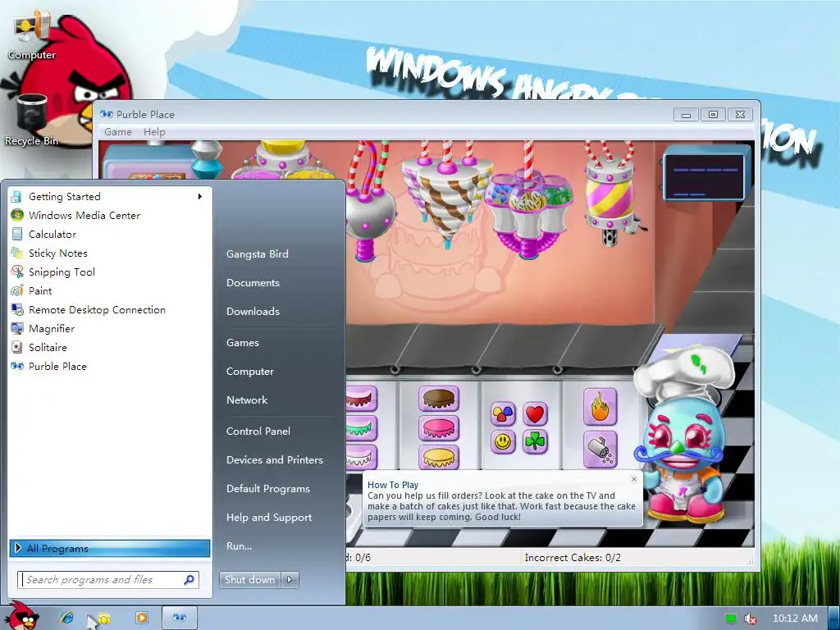Open Internet Explorer from taskbar
The image size is (840, 630).
[x=67, y=618]
